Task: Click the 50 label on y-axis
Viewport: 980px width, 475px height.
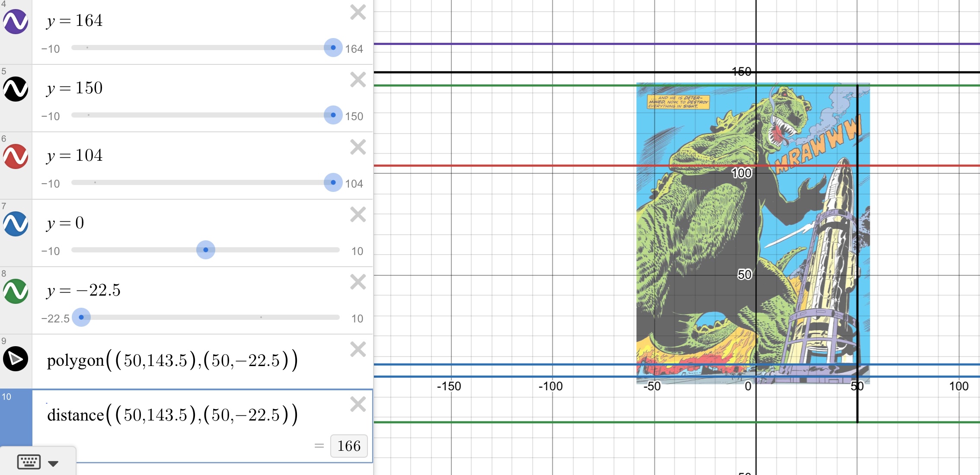Action: click(x=745, y=274)
